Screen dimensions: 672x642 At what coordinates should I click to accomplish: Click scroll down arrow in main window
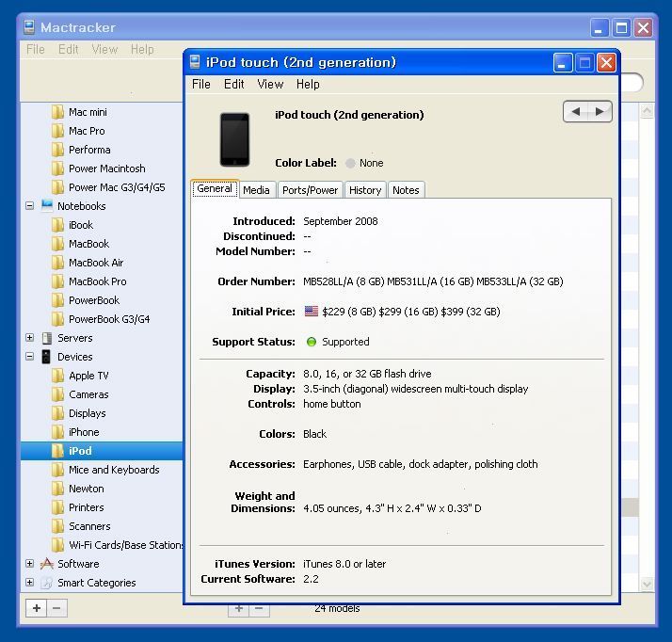(647, 584)
